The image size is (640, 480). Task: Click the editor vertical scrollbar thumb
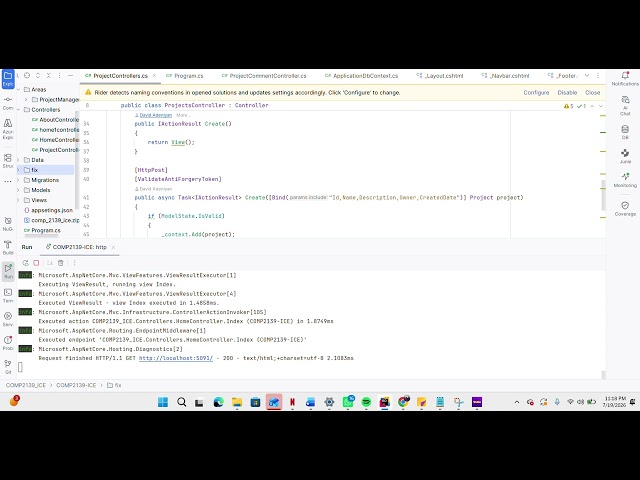(603, 194)
